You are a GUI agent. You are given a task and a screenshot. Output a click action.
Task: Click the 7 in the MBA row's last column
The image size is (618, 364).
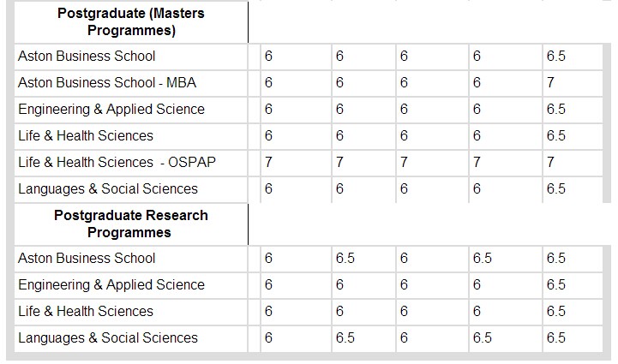coord(550,82)
